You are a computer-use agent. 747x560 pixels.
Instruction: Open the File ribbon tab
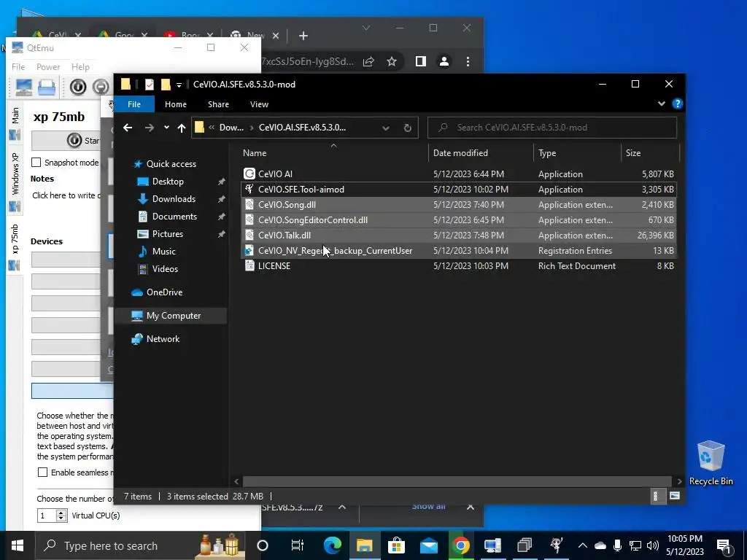(x=134, y=104)
